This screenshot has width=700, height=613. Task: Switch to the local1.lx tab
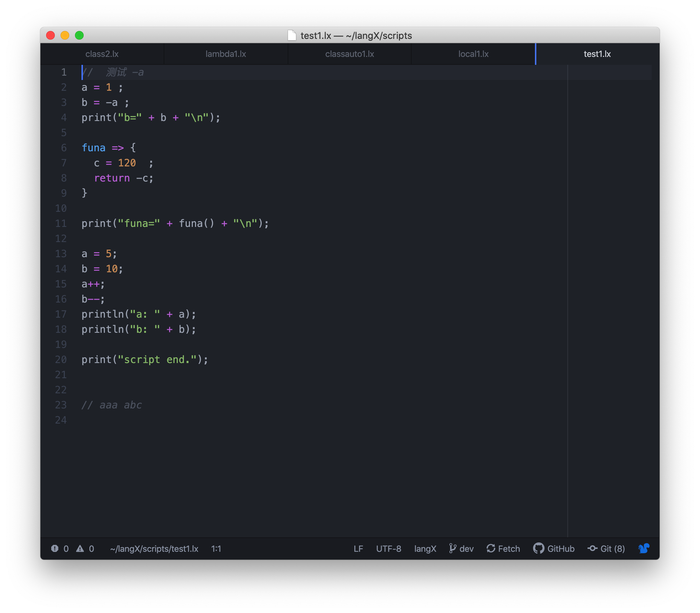pos(473,54)
